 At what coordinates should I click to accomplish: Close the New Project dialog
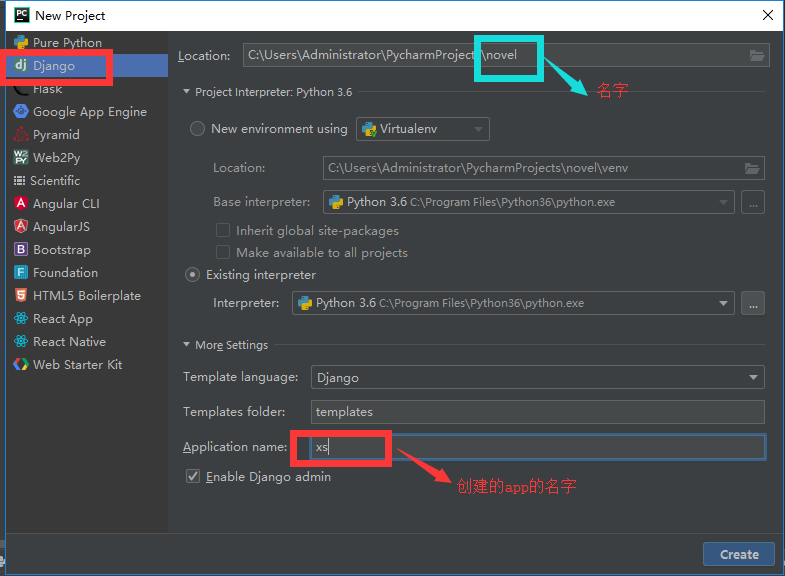pyautogui.click(x=767, y=15)
